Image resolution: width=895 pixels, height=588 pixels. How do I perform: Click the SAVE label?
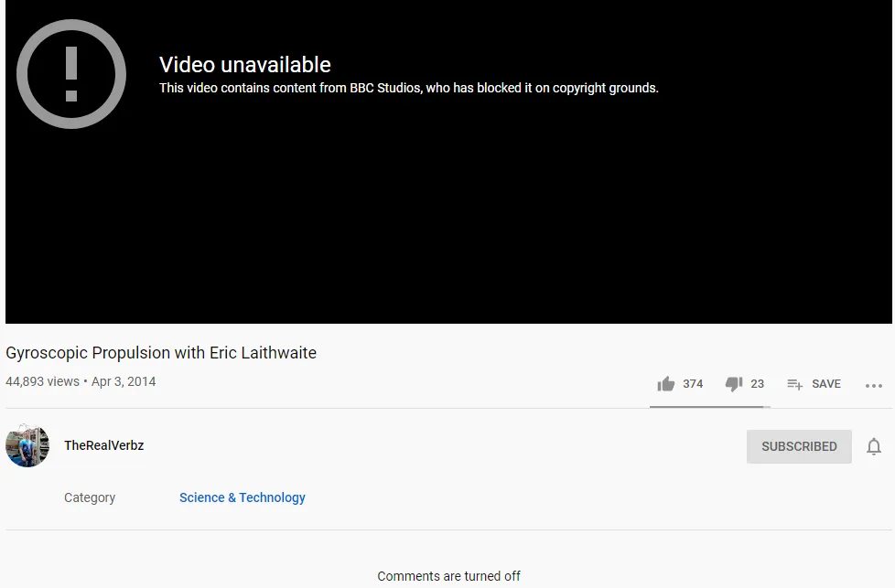click(826, 384)
